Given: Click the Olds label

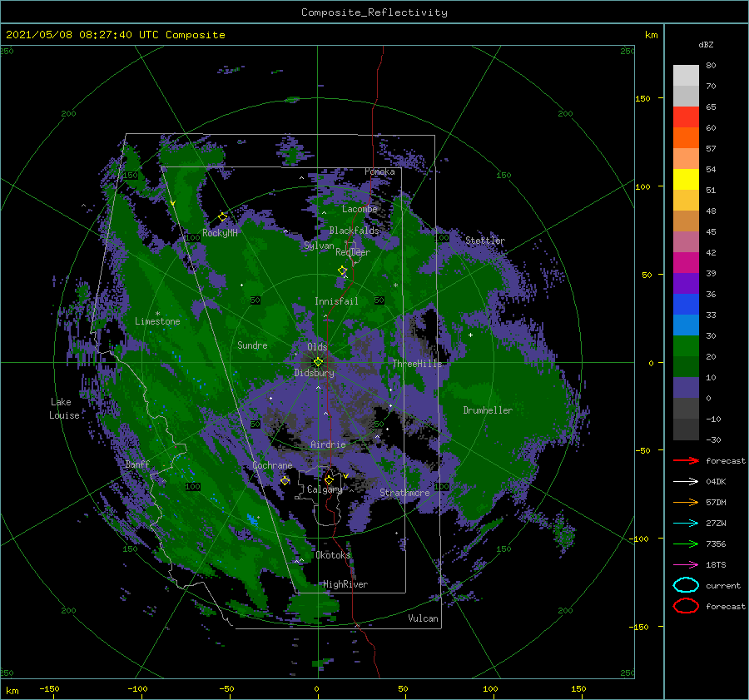Looking at the screenshot, I should tap(317, 346).
